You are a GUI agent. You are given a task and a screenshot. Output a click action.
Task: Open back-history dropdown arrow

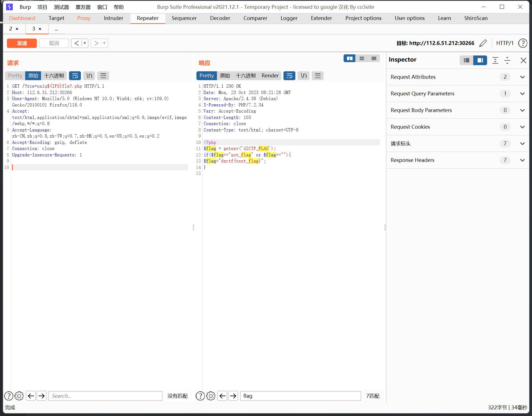coord(85,43)
